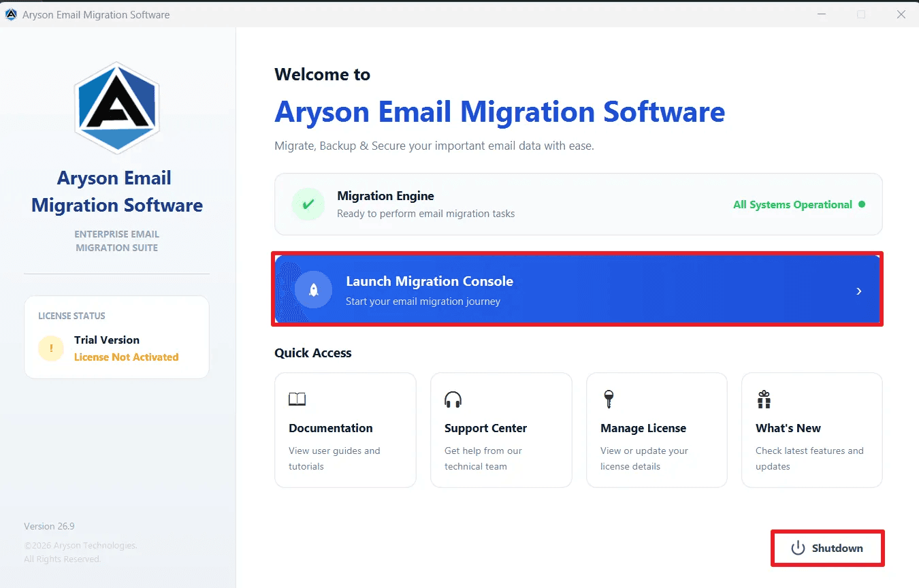Click the Manage License key icon
The image size is (919, 588).
pos(609,399)
